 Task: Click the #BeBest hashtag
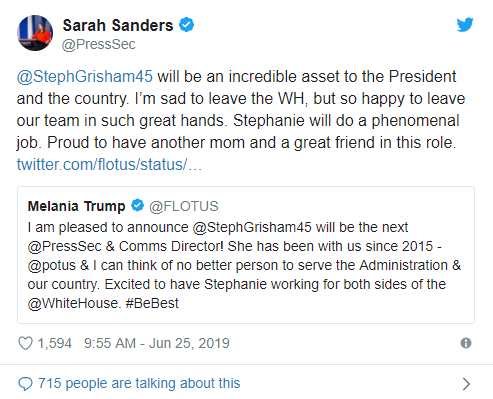pyautogui.click(x=152, y=303)
